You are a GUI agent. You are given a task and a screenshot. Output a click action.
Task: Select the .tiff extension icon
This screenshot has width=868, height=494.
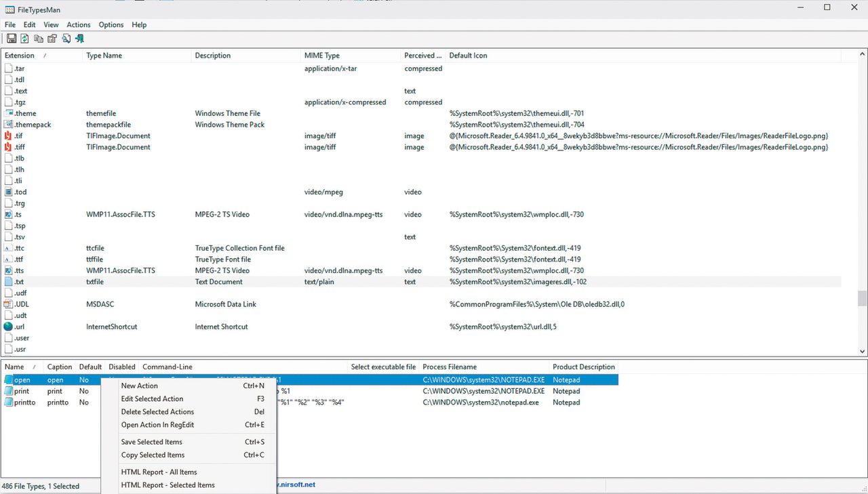pos(9,147)
